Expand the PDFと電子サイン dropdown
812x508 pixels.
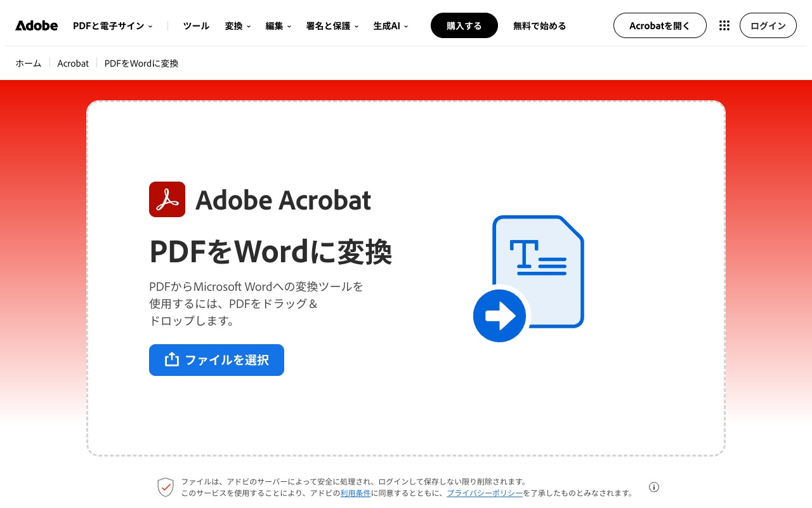point(113,25)
